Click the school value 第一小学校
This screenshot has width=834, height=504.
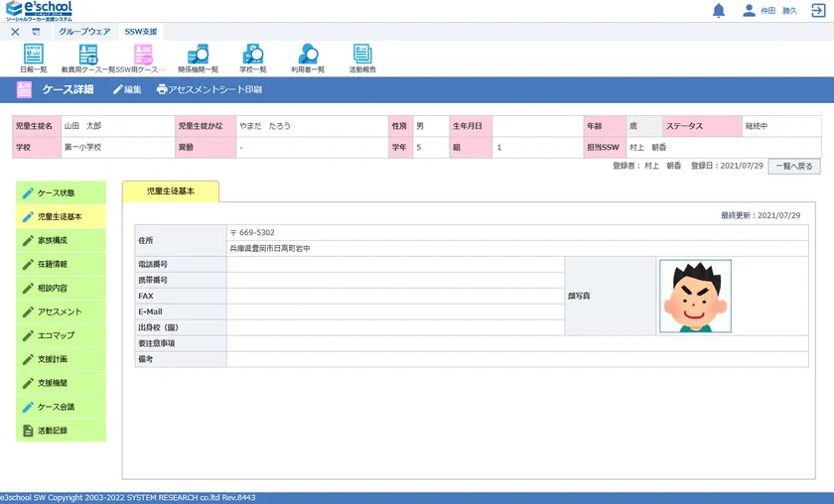[x=82, y=147]
